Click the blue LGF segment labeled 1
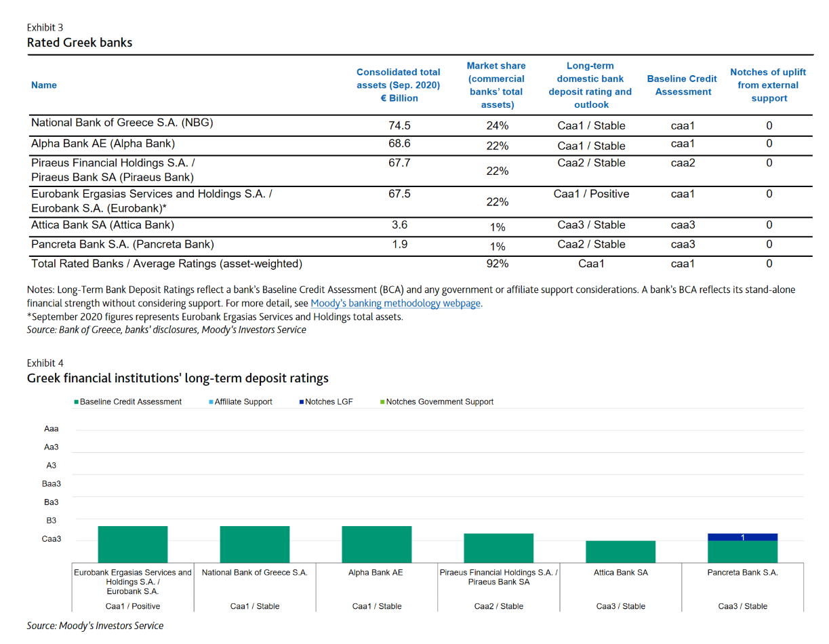The height and width of the screenshot is (644, 829). click(x=743, y=538)
